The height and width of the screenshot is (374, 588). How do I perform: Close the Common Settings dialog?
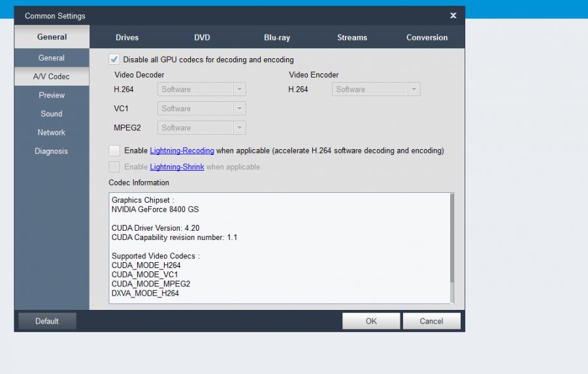click(x=453, y=16)
